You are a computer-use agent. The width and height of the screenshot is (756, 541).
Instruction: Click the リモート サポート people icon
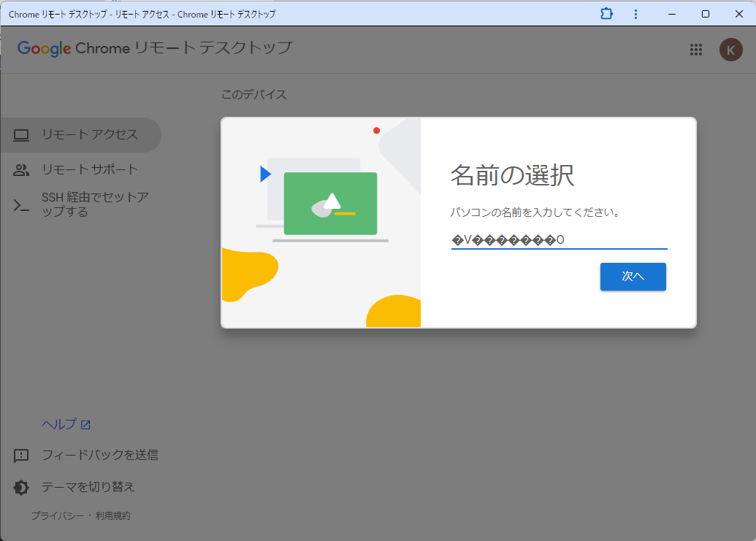tap(21, 169)
